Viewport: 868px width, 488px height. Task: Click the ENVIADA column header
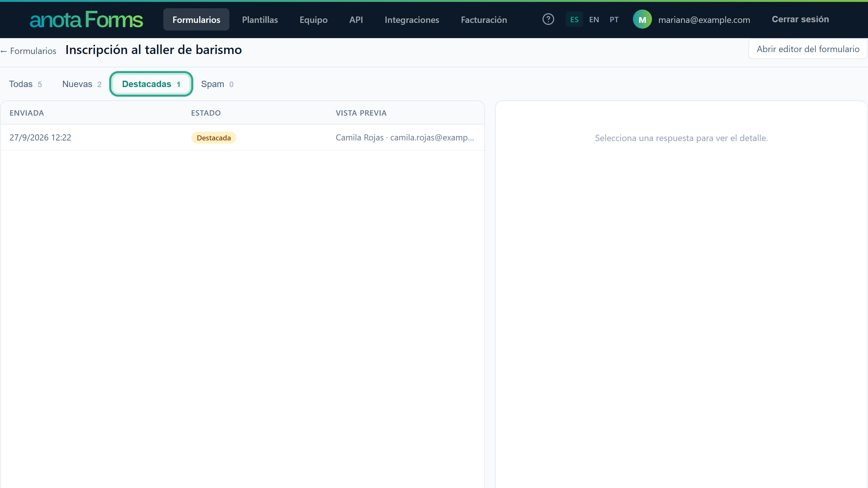(x=27, y=113)
